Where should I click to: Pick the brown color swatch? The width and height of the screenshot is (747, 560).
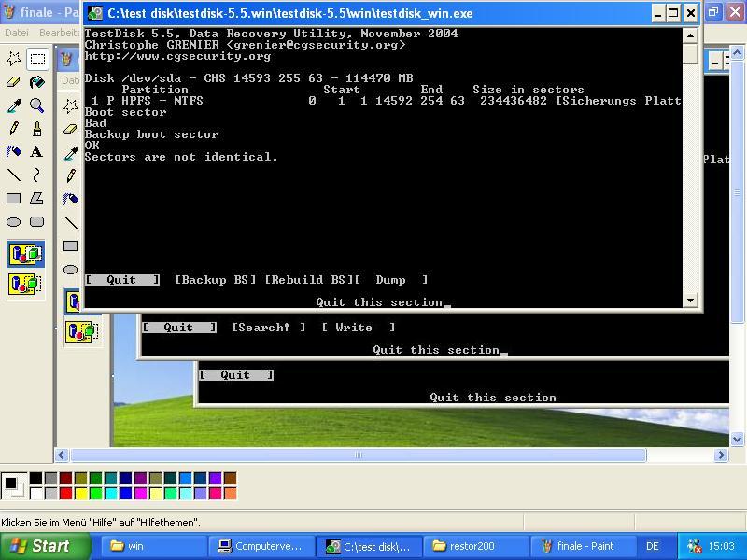pyautogui.click(x=230, y=479)
